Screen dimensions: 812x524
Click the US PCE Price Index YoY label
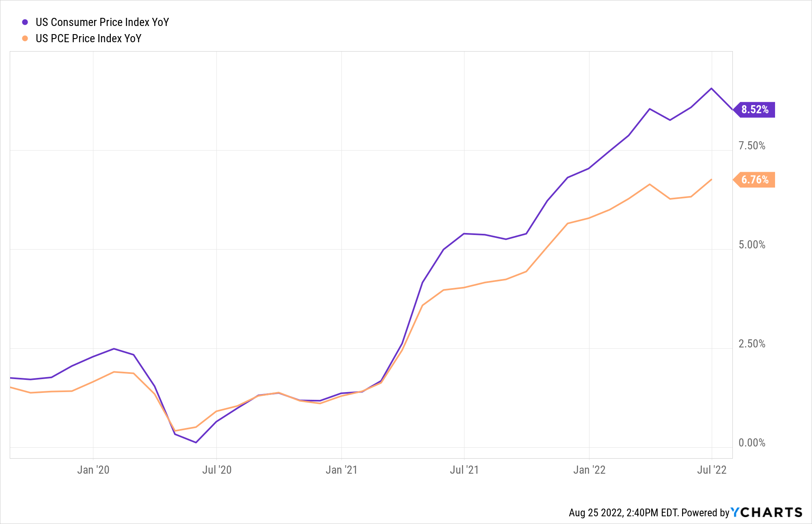pyautogui.click(x=89, y=39)
